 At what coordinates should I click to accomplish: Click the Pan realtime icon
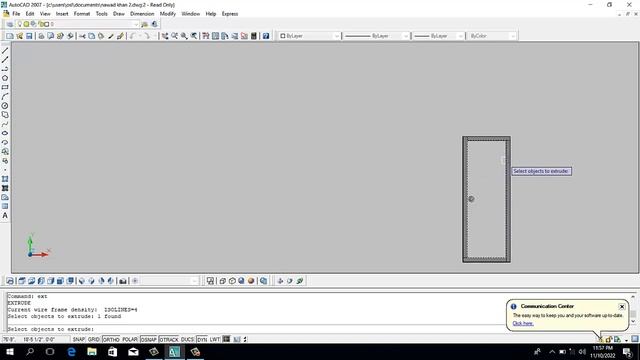click(165, 36)
